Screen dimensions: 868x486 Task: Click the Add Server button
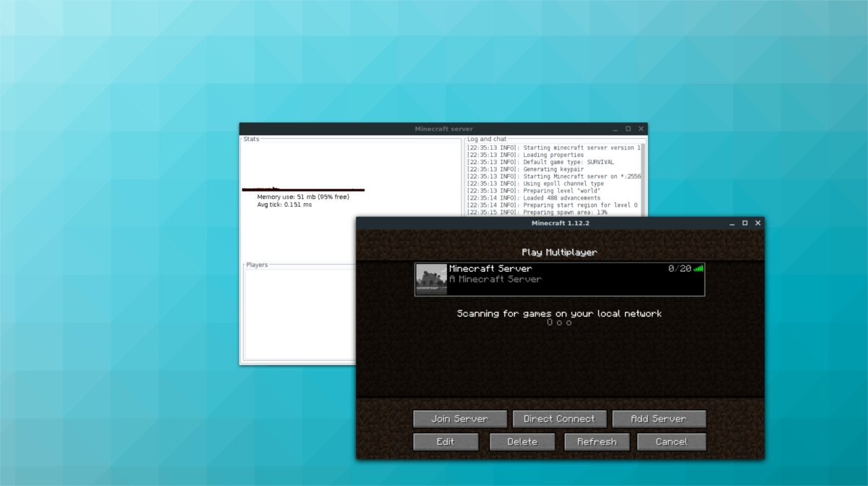[659, 419]
